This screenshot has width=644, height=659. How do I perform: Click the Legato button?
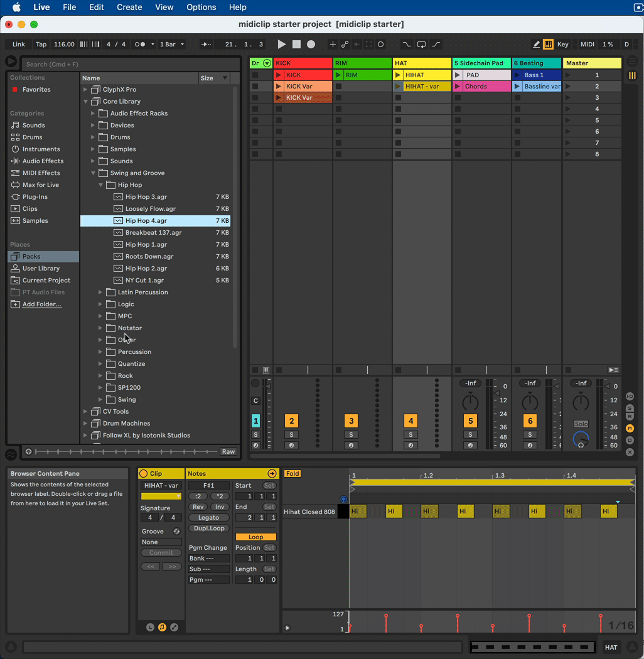click(x=208, y=518)
